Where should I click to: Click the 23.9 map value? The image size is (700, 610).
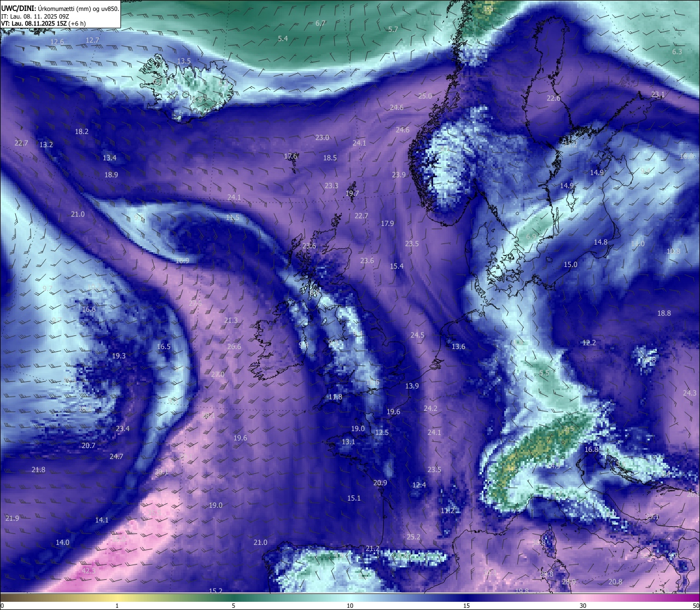pos(399,175)
